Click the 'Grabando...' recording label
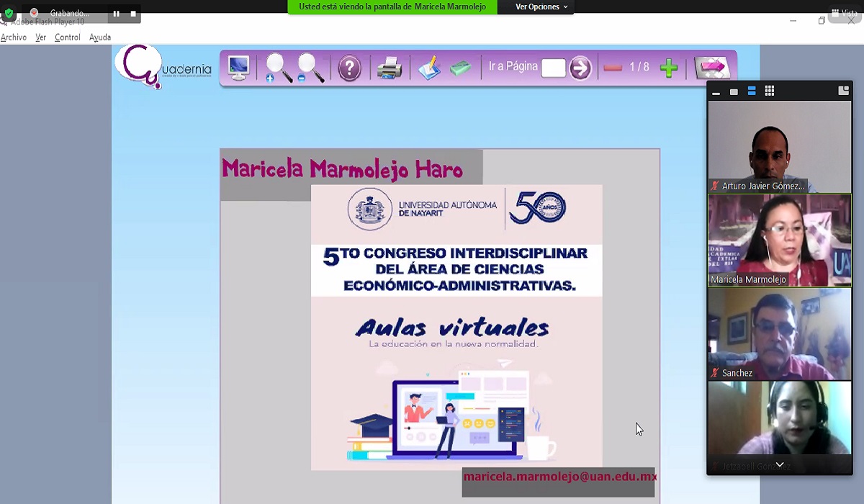The height and width of the screenshot is (504, 864). 70,13
